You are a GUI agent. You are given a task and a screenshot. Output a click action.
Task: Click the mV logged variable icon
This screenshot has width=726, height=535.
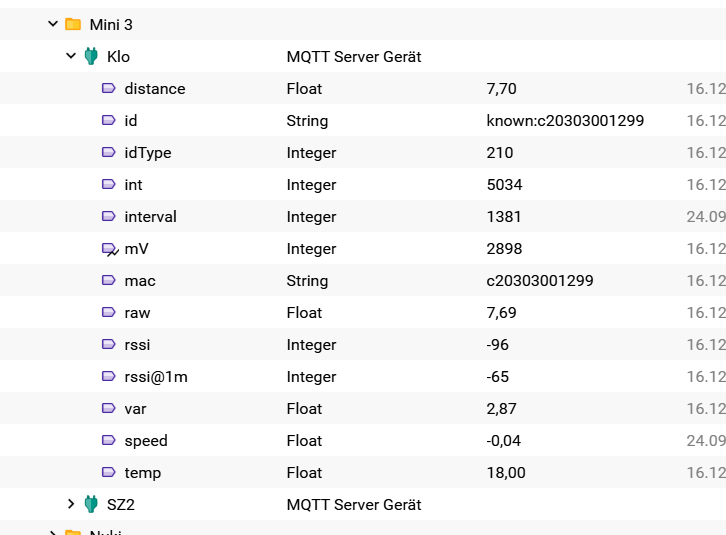pyautogui.click(x=110, y=250)
